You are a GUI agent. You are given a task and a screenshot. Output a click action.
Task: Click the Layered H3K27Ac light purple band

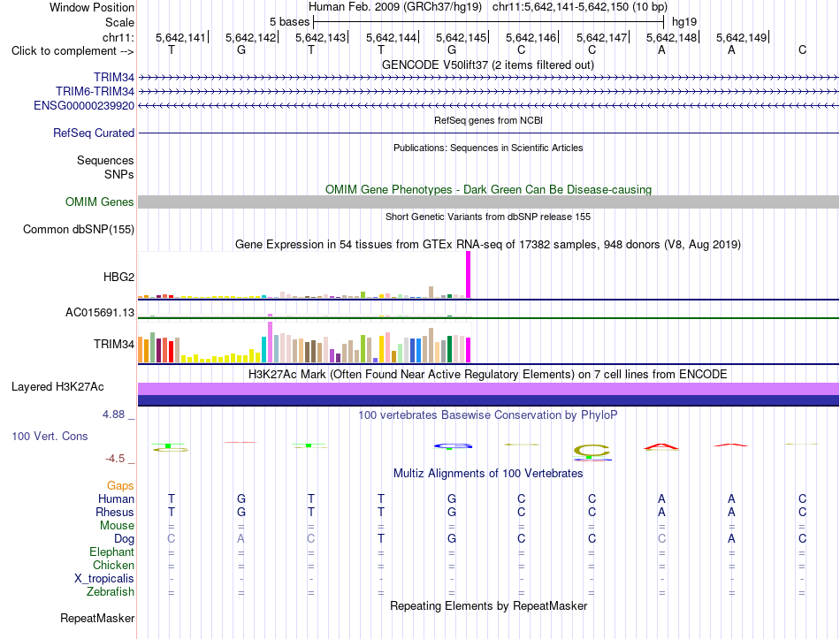click(x=488, y=389)
